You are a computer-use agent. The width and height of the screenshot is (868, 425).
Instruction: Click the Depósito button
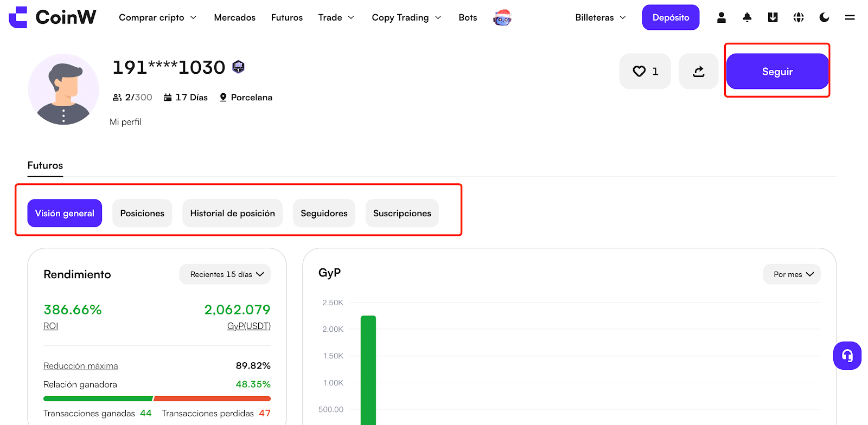[671, 17]
